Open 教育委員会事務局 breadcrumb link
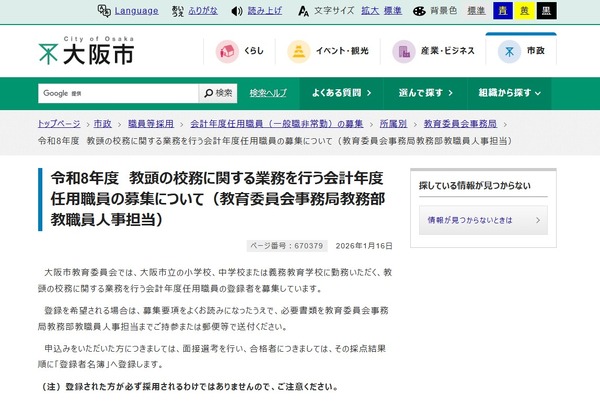Screen dimensions: 600x407 (x=460, y=124)
